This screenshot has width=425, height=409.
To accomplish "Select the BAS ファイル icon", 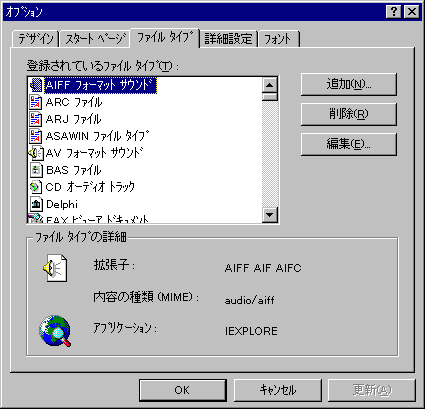I will (36, 170).
